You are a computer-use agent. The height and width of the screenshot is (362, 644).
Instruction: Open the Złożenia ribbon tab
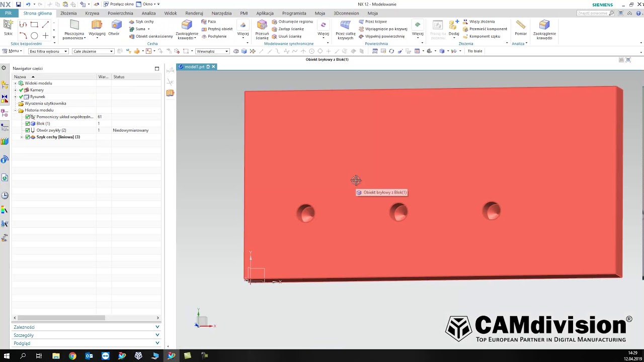(68, 13)
